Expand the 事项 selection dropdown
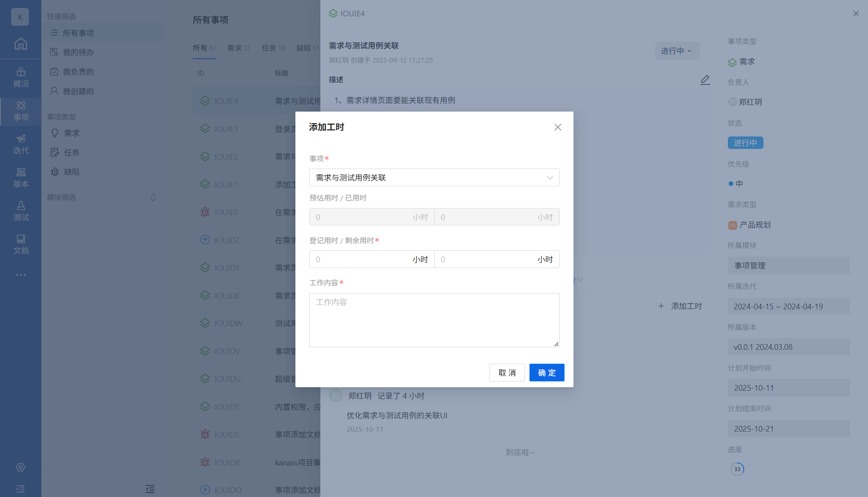Screen dimensions: 868x497 [434, 177]
